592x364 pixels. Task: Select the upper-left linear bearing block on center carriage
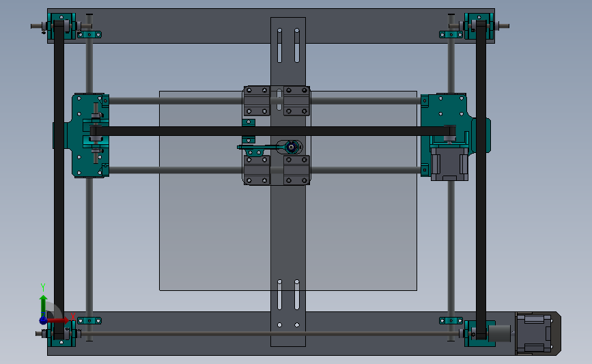pyautogui.click(x=257, y=101)
